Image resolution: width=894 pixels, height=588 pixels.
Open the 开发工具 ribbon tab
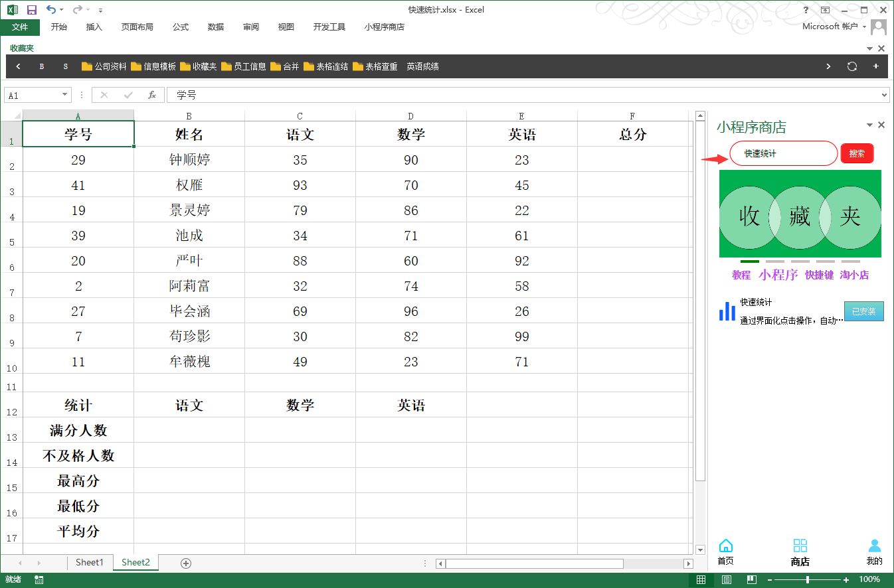(x=329, y=27)
